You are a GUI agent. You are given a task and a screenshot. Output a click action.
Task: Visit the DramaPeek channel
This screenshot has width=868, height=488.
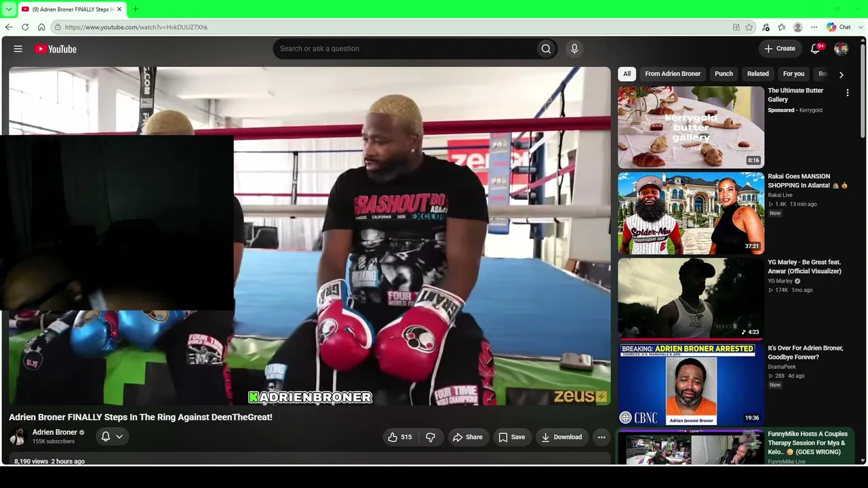[x=782, y=367]
